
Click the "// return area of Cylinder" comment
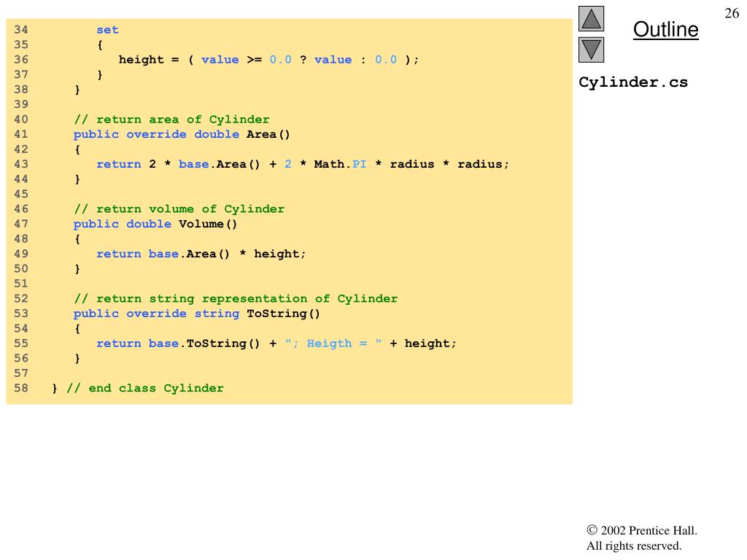pyautogui.click(x=171, y=119)
